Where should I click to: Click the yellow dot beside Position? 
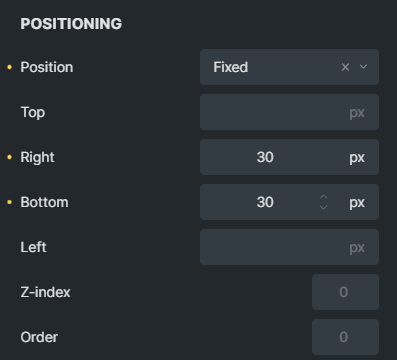(10, 67)
